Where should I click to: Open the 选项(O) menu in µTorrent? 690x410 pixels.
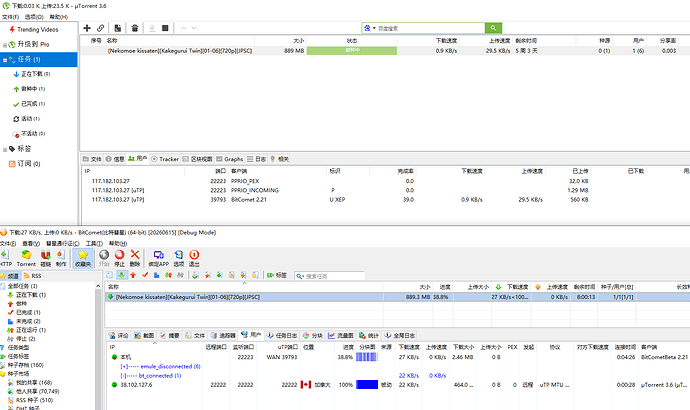point(34,17)
